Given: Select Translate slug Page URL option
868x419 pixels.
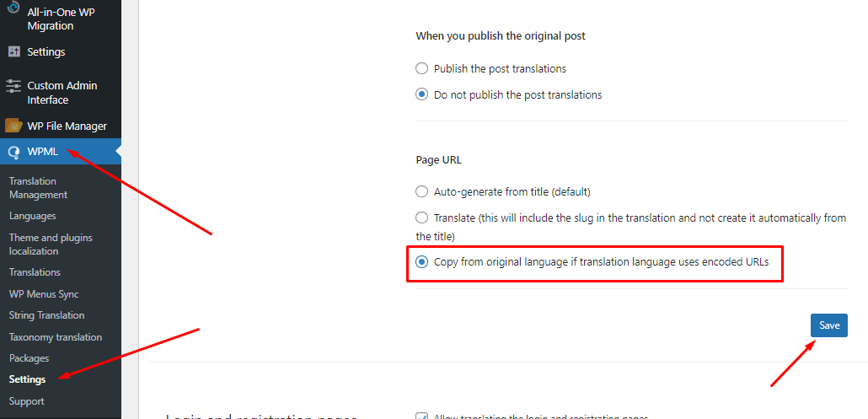Looking at the screenshot, I should [x=422, y=218].
